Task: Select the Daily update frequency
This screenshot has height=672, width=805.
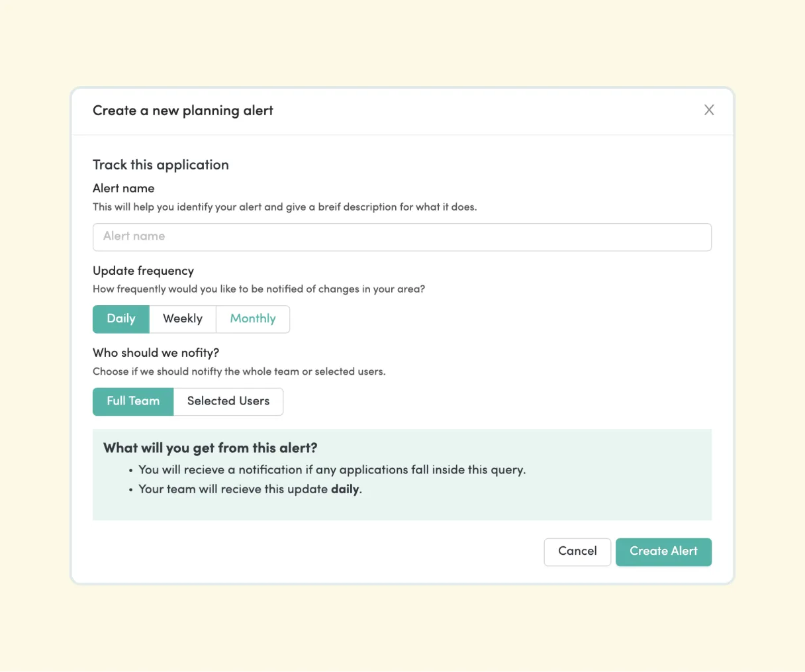Action: point(121,319)
